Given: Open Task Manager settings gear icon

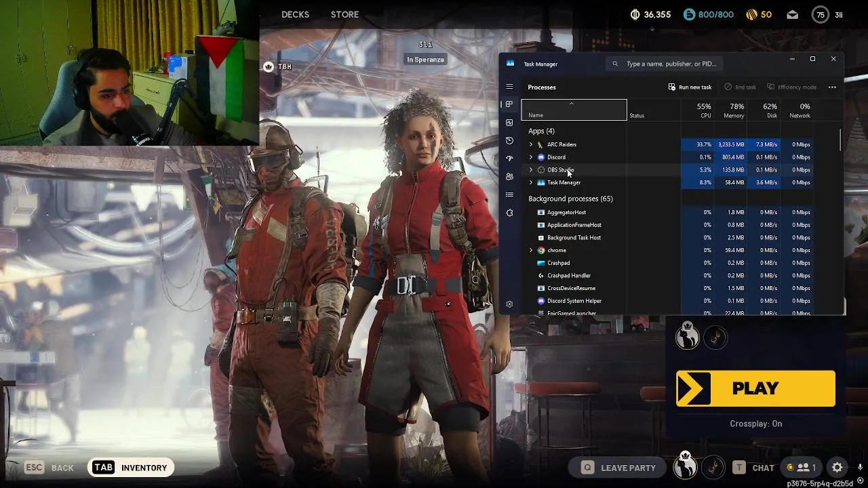Looking at the screenshot, I should pos(509,304).
